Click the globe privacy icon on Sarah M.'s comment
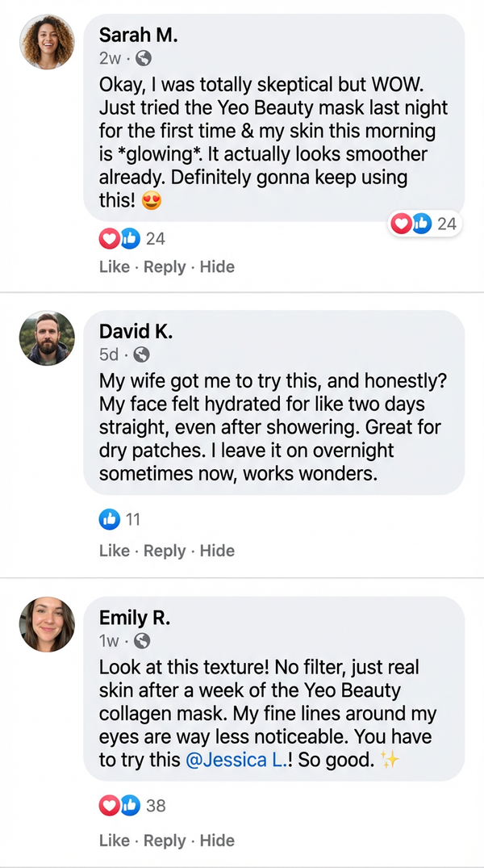The height and width of the screenshot is (868, 484). coord(144,57)
